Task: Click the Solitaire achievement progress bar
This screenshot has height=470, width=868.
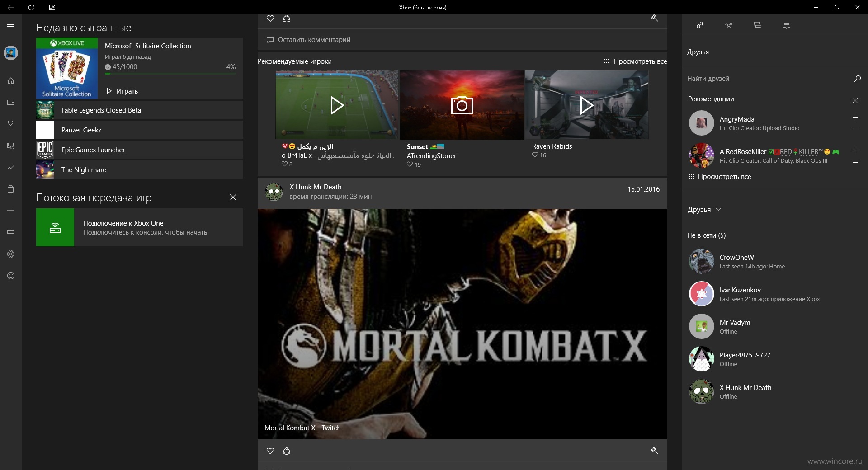Action: [x=170, y=74]
